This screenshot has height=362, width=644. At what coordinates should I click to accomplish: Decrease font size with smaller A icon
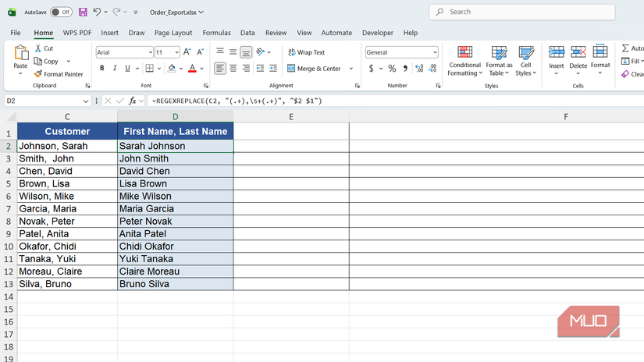click(200, 52)
